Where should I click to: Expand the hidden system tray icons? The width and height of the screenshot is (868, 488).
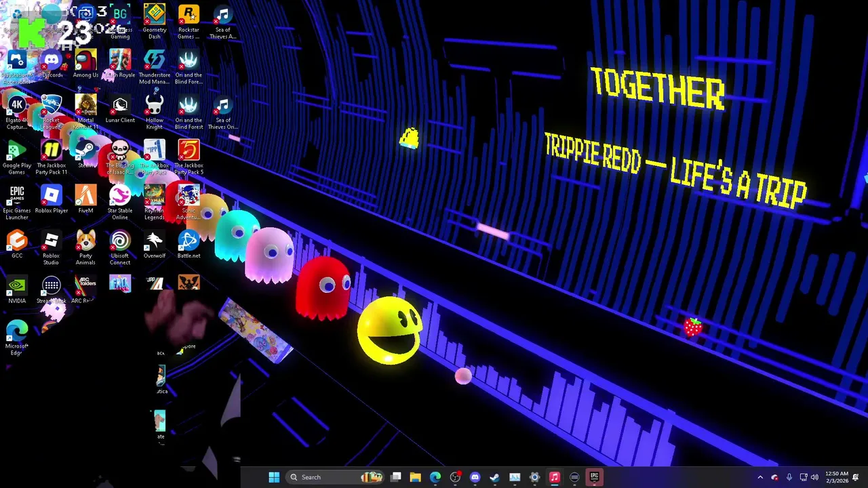[x=759, y=477]
